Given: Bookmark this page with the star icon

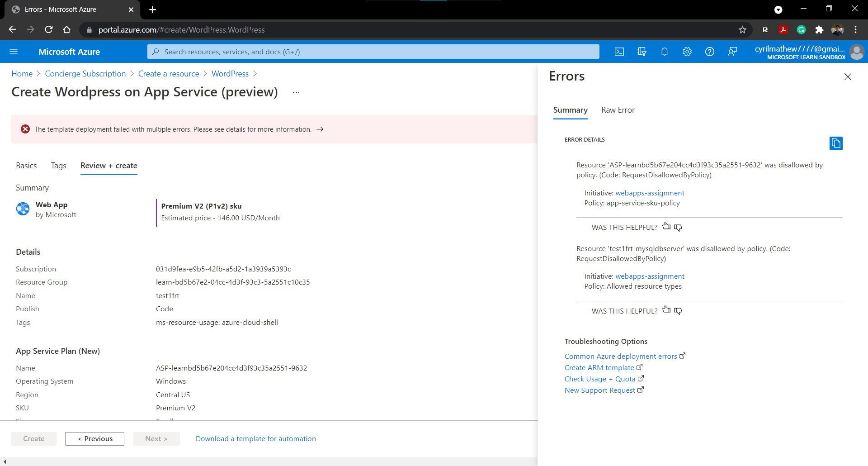Looking at the screenshot, I should pos(742,30).
